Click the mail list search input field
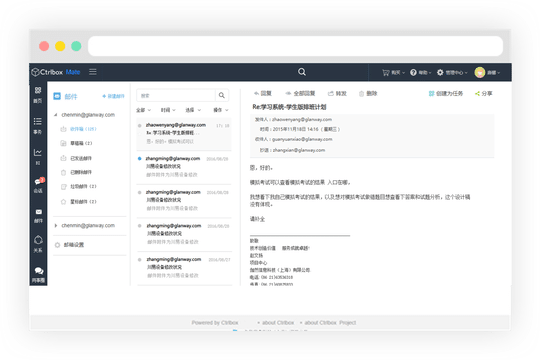The height and width of the screenshot is (360, 540). point(176,95)
